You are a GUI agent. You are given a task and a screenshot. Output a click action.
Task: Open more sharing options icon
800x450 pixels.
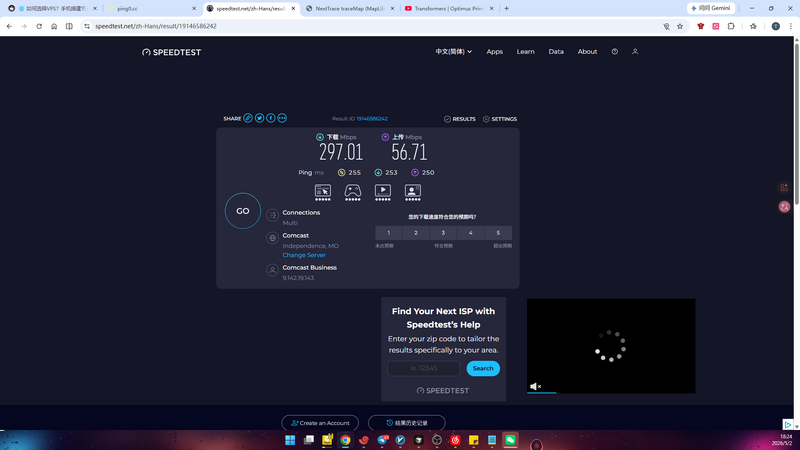point(282,118)
